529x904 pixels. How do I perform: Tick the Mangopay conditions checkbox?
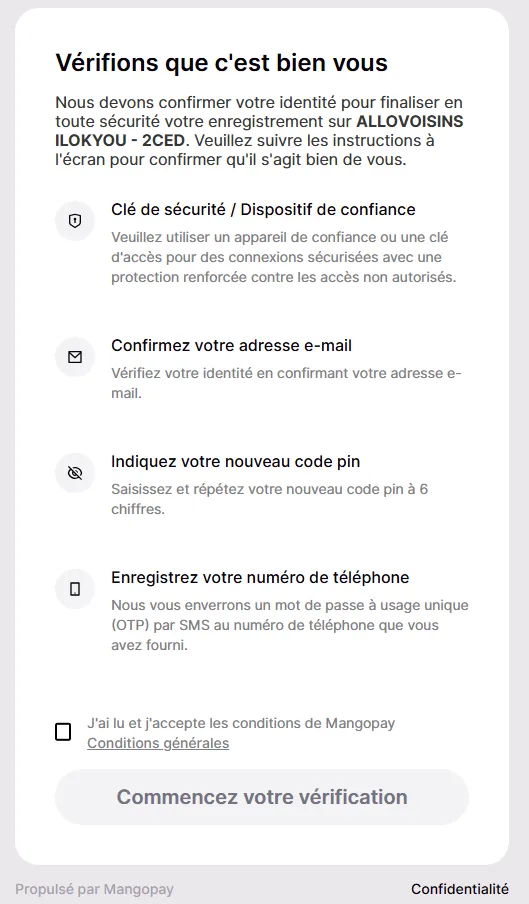click(x=63, y=732)
